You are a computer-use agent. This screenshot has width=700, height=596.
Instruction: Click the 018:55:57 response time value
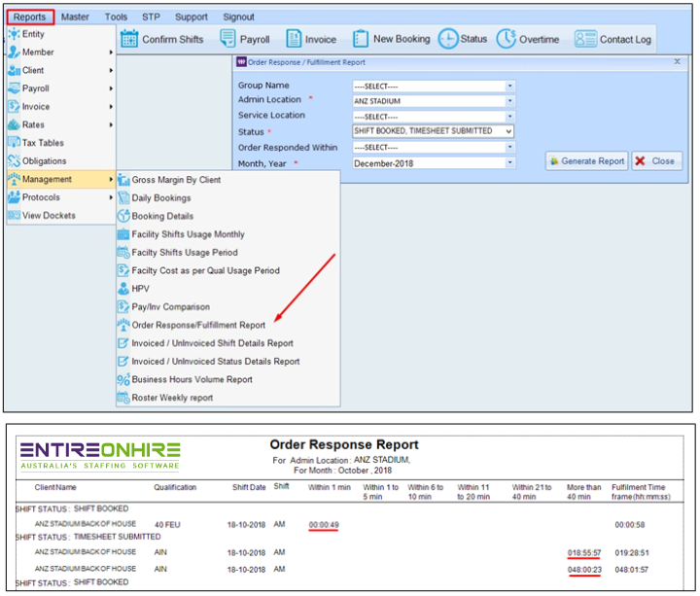[x=584, y=552]
